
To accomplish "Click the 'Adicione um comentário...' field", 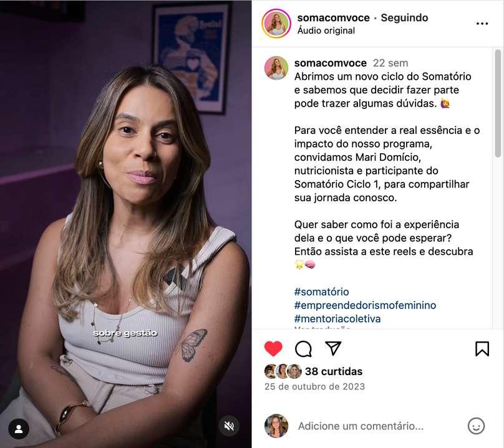I will (x=361, y=426).
